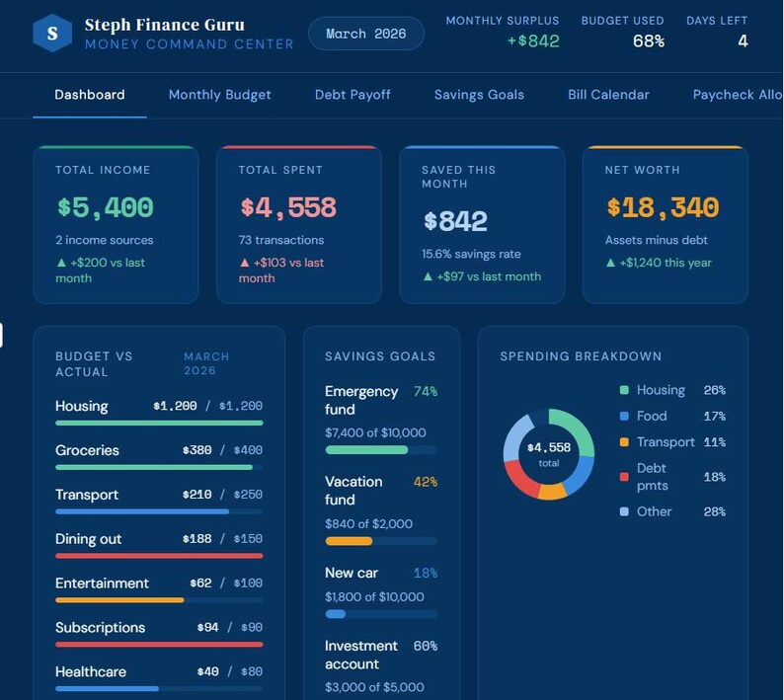Click the Groceries $380 amount
This screenshot has height=700, width=784.
point(197,450)
